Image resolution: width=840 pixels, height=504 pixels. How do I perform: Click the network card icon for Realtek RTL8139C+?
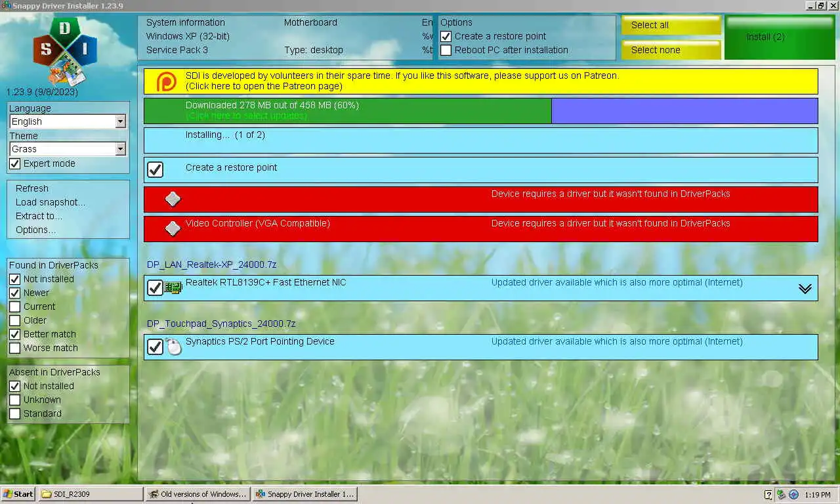tap(173, 287)
